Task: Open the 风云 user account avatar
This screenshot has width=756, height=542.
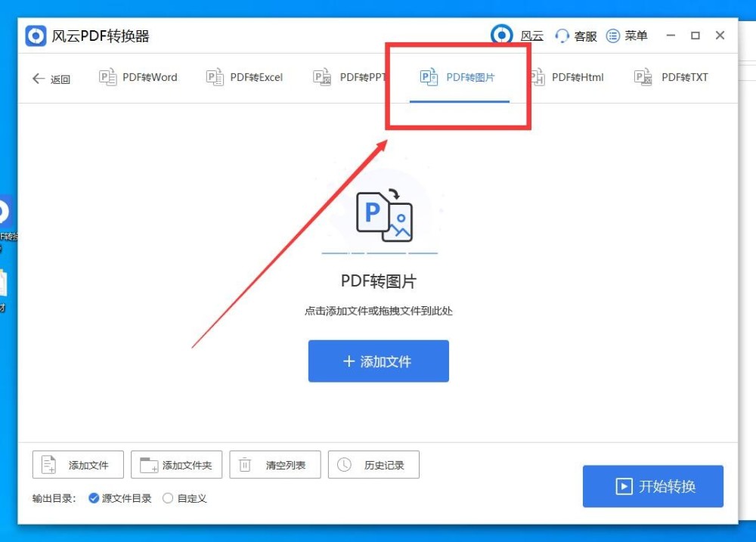Action: coord(501,35)
